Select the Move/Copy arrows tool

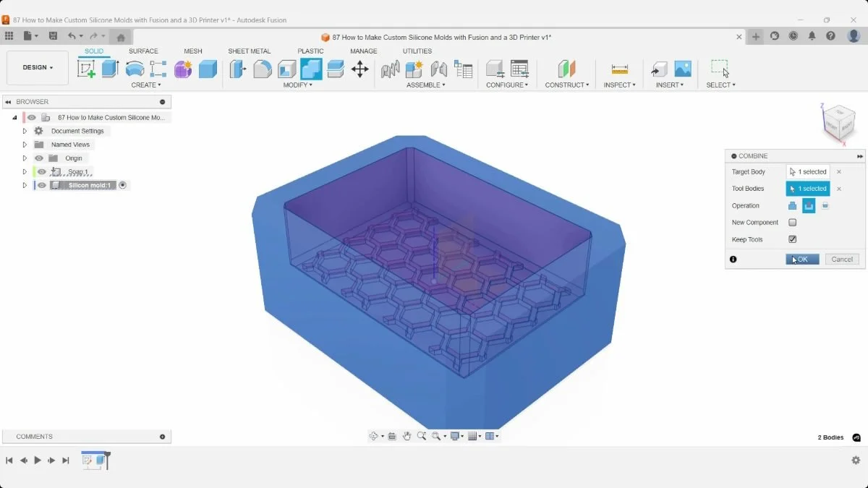point(359,69)
